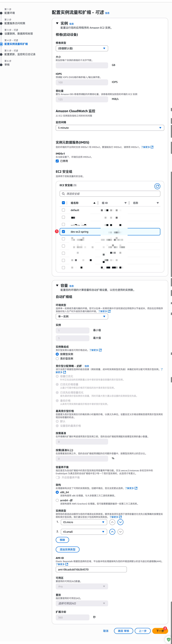The width and height of the screenshot is (172, 644).
Task: Open 信息 link beside 容量 heading
Action: point(71,286)
